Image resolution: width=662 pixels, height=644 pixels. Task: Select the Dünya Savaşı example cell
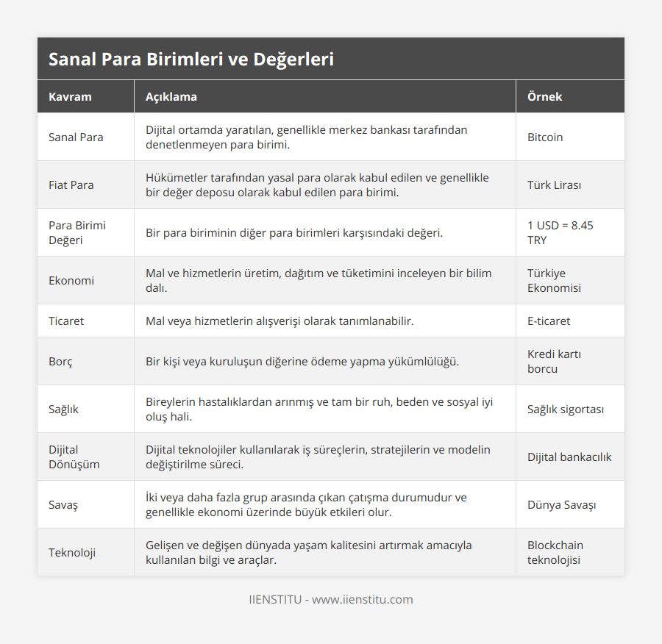561,504
